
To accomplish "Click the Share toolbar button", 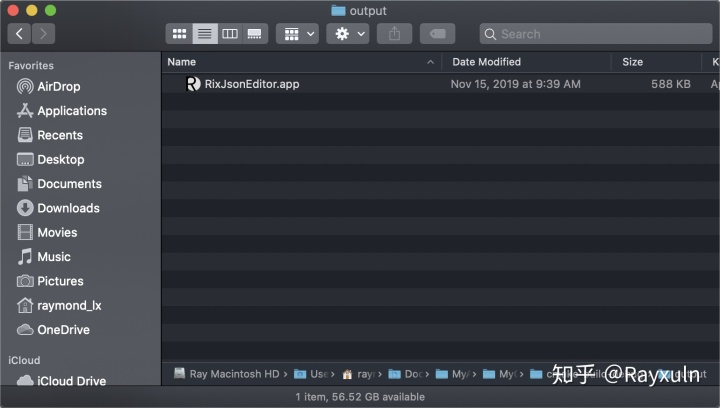I will [x=394, y=34].
